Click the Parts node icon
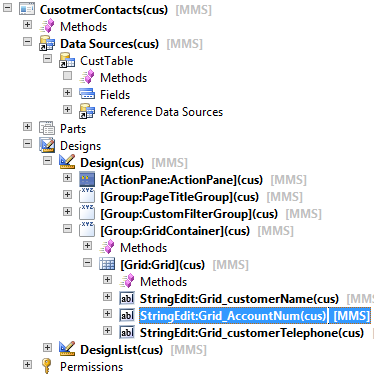Screen dimensions: 374x375 (47, 128)
